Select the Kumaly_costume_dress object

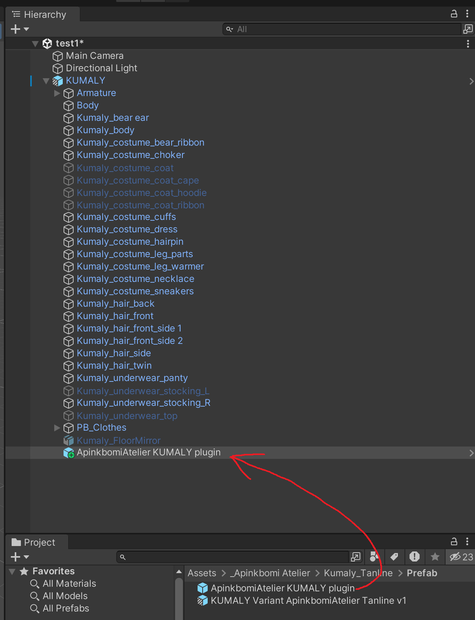pyautogui.click(x=127, y=229)
